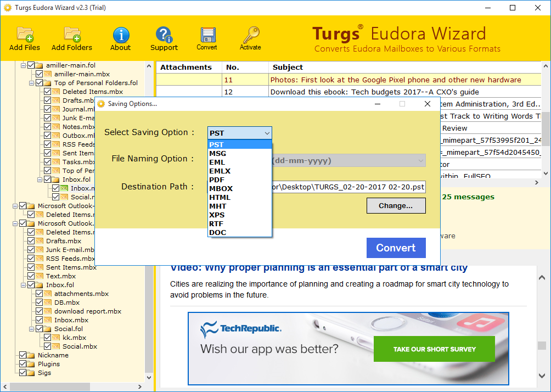Screen dimensions: 551x392
Task: Choose MSG from saving options list
Action: 240,153
